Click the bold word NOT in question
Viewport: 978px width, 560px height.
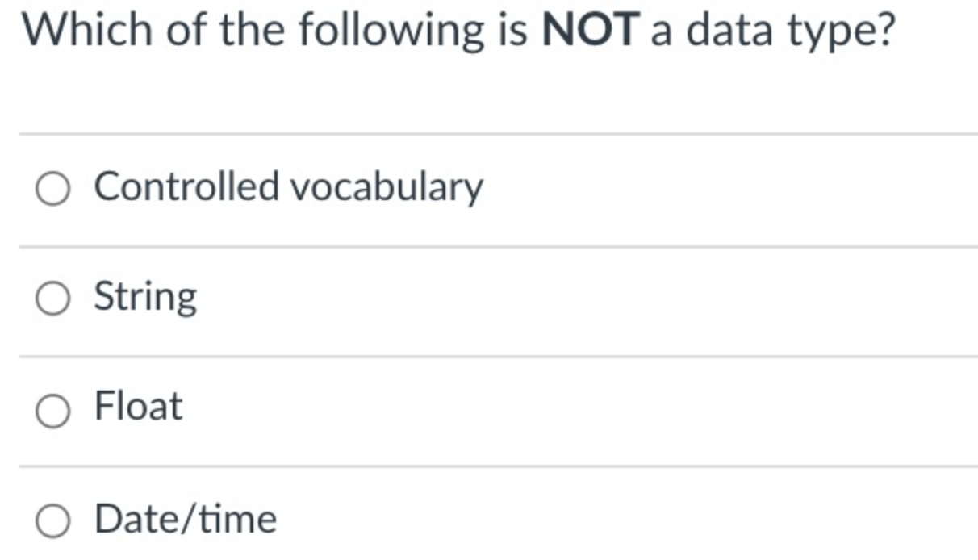pyautogui.click(x=591, y=31)
